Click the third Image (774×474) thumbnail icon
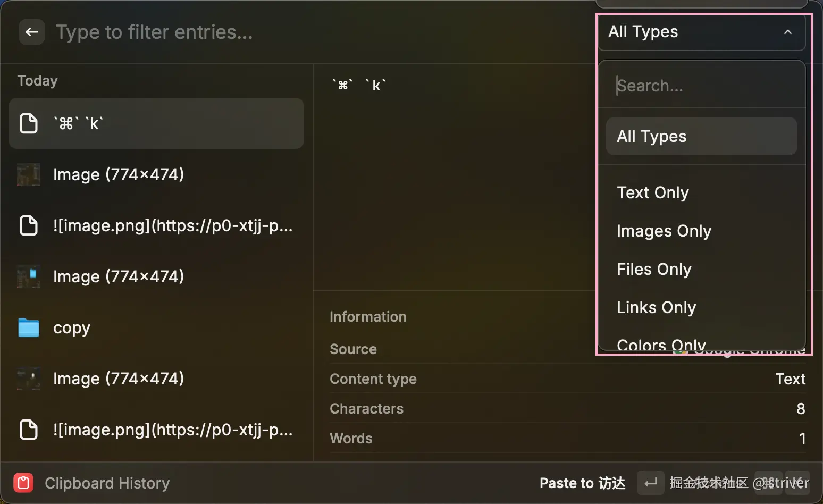 pos(29,379)
